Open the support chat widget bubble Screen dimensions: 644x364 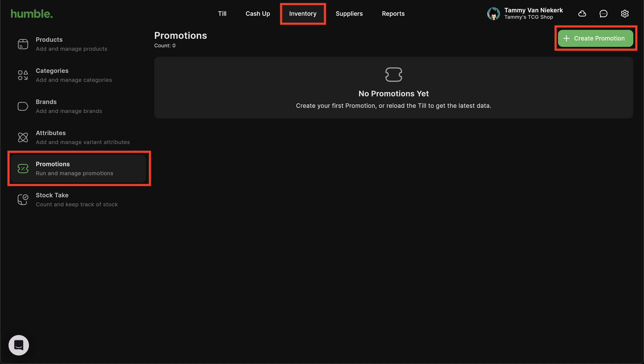(x=19, y=345)
